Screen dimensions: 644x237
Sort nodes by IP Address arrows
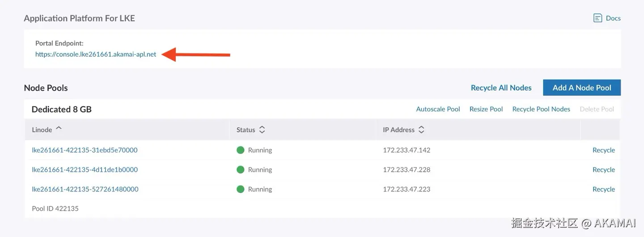(x=421, y=130)
